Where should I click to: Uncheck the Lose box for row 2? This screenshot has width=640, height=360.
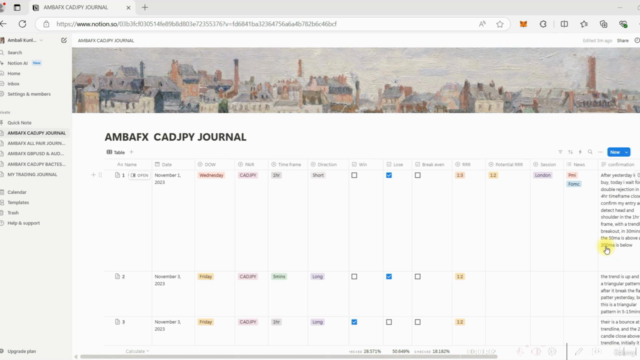pyautogui.click(x=389, y=277)
